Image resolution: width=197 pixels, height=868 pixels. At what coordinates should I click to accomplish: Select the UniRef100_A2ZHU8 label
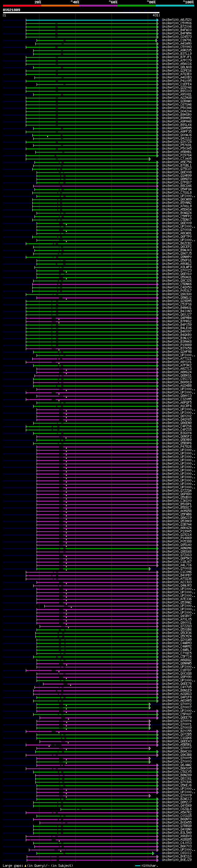pos(177,98)
